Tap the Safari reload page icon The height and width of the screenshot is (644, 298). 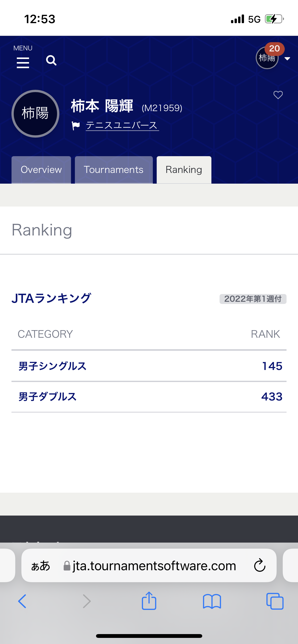260,565
